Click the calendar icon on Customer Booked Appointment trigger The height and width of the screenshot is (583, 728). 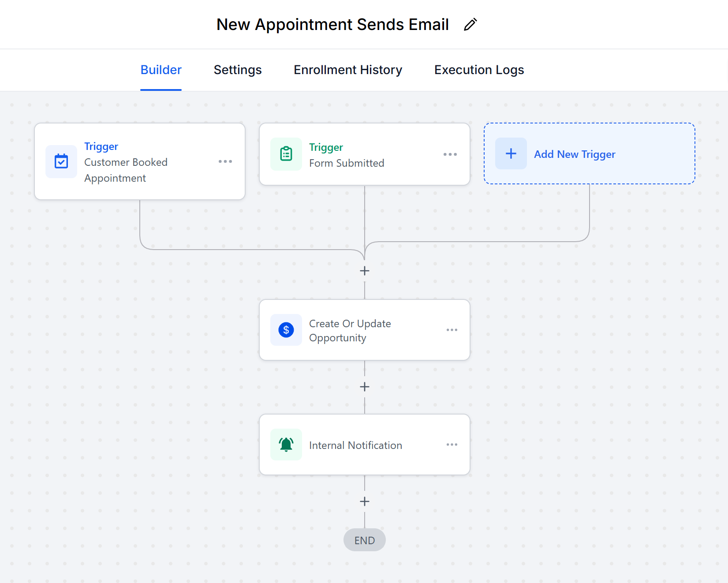[61, 161]
